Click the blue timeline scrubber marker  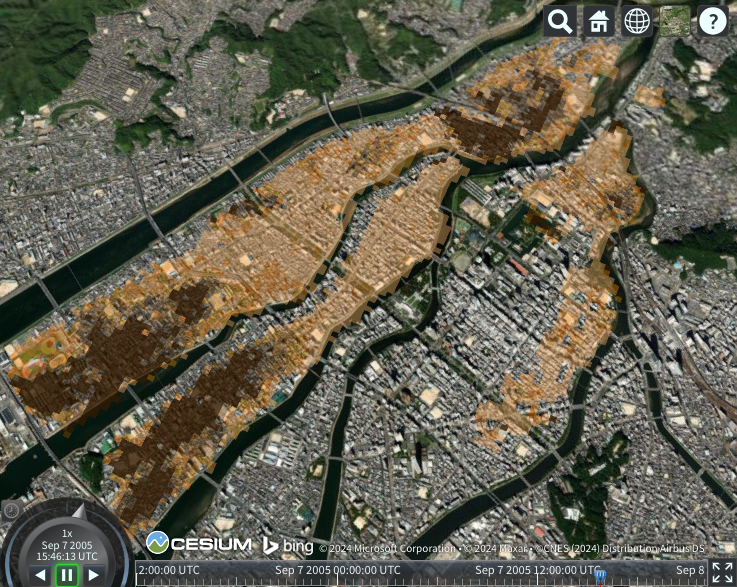600,577
